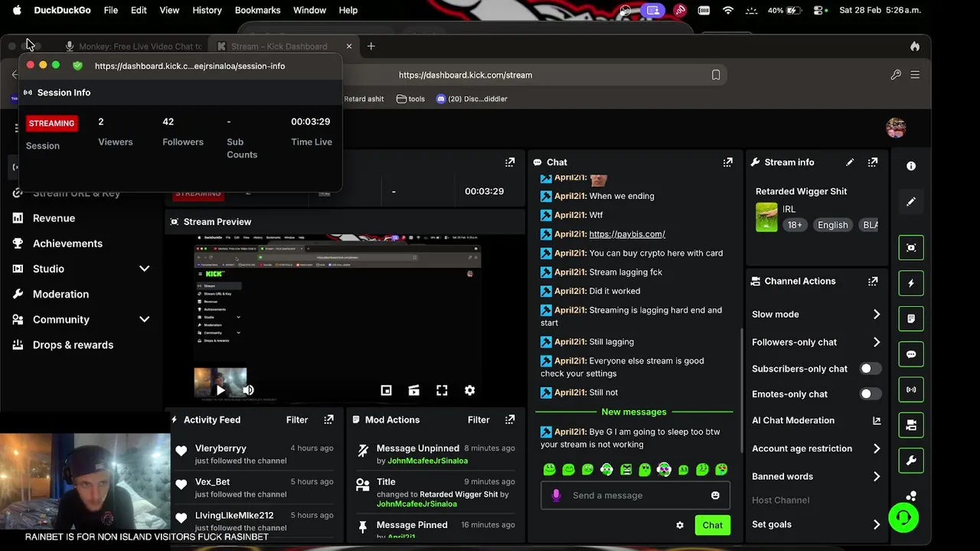Image resolution: width=980 pixels, height=551 pixels.
Task: Toggle Emotes-only chat switch
Action: (x=870, y=394)
